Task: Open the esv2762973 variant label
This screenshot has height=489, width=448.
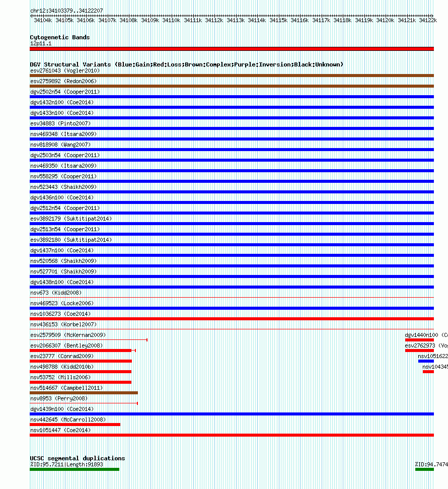Action: (x=426, y=346)
